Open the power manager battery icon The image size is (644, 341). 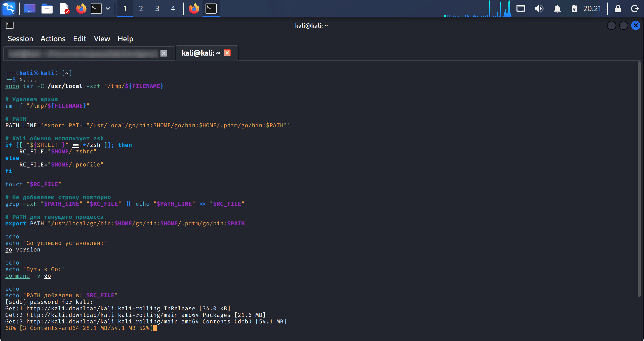[x=574, y=9]
